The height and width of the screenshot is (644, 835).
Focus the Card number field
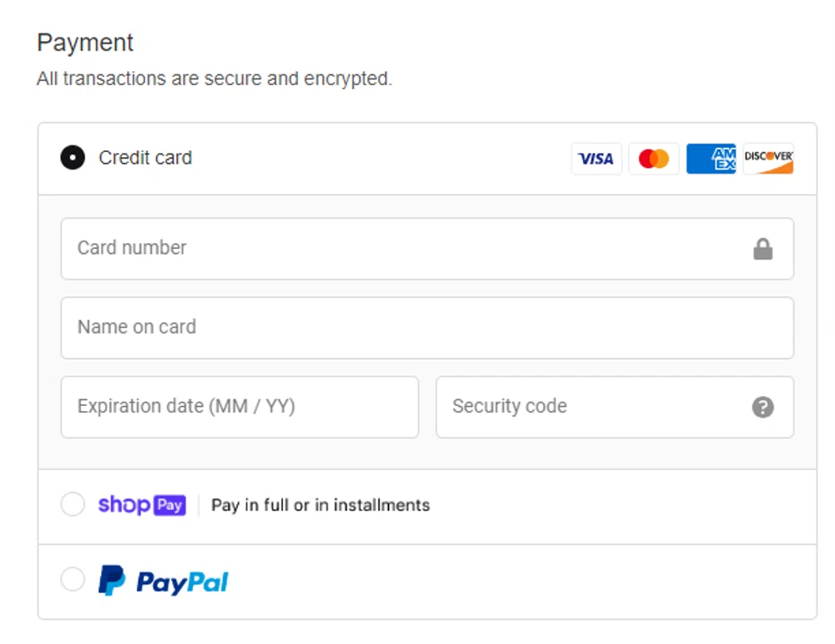coord(401,249)
